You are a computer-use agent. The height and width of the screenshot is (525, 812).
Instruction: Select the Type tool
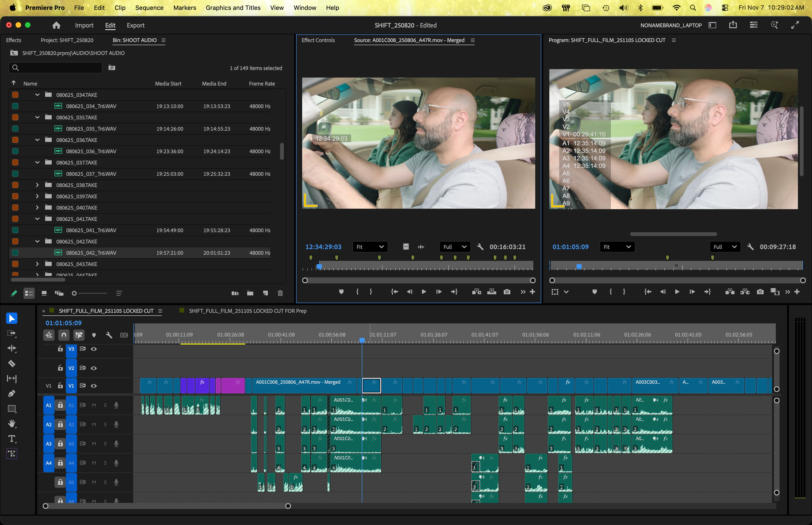12,439
